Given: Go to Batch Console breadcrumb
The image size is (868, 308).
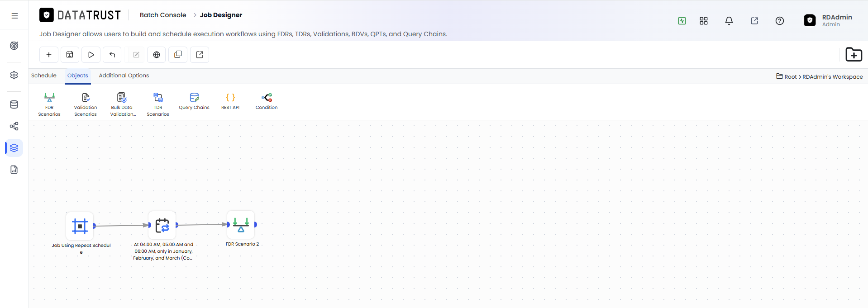Looking at the screenshot, I should [163, 15].
